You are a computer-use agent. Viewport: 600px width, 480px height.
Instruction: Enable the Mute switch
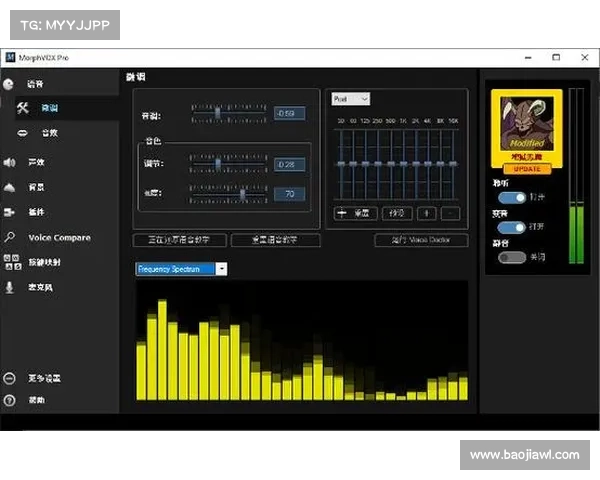click(x=512, y=257)
